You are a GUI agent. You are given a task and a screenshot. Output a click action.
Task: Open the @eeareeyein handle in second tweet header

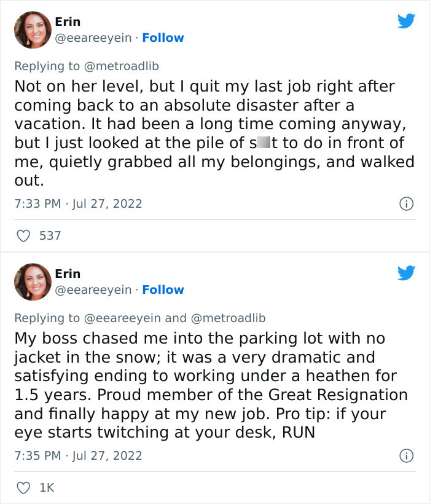click(93, 290)
